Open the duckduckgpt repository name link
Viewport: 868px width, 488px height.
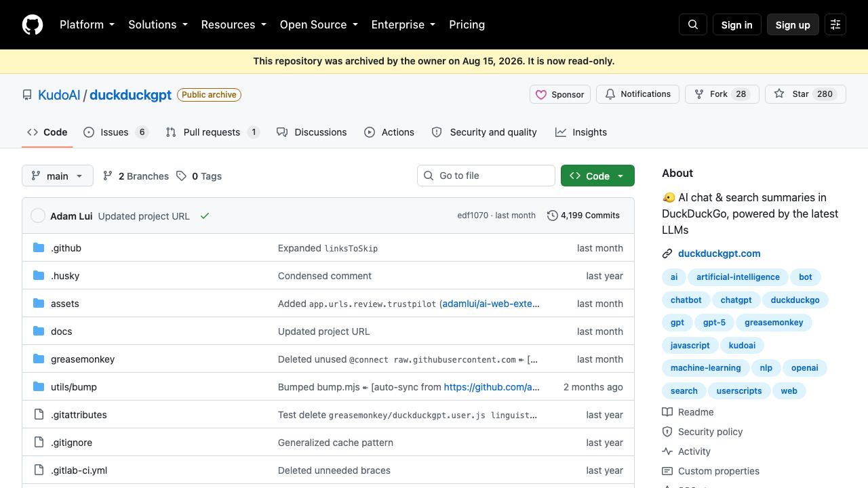pyautogui.click(x=131, y=95)
